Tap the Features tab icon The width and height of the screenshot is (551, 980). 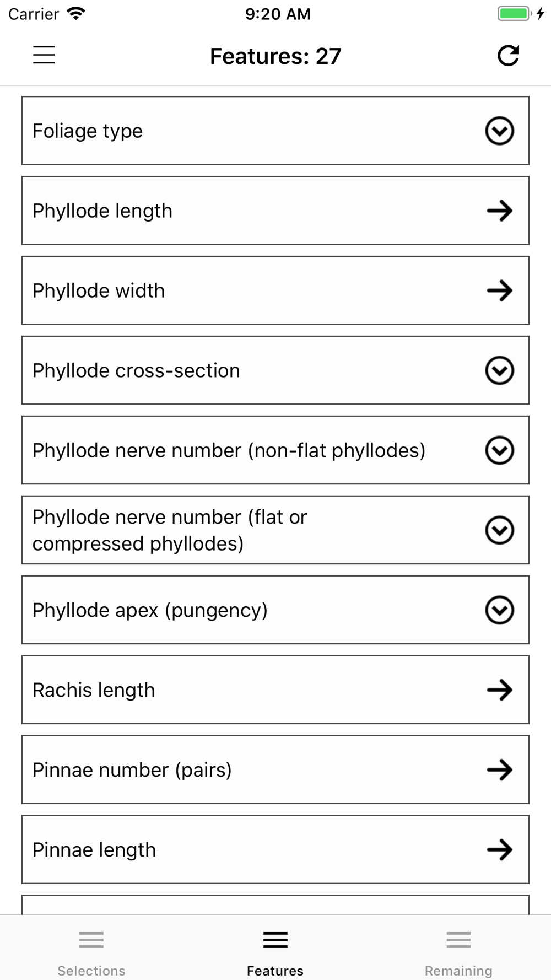point(275,940)
